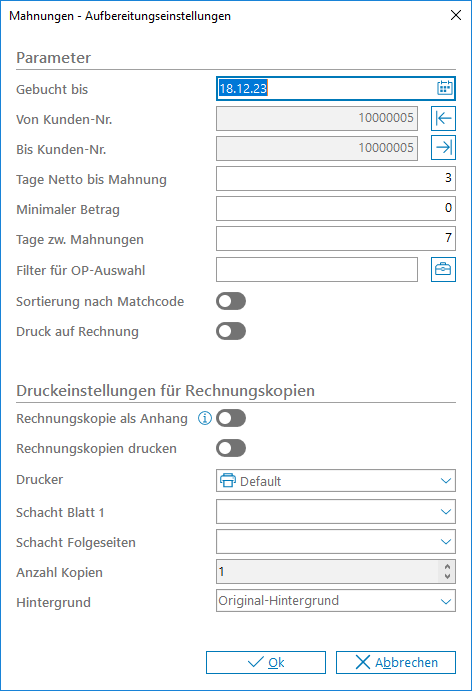The image size is (472, 691).
Task: Enable Sortierung nach Matchcode switch
Action: (x=231, y=301)
